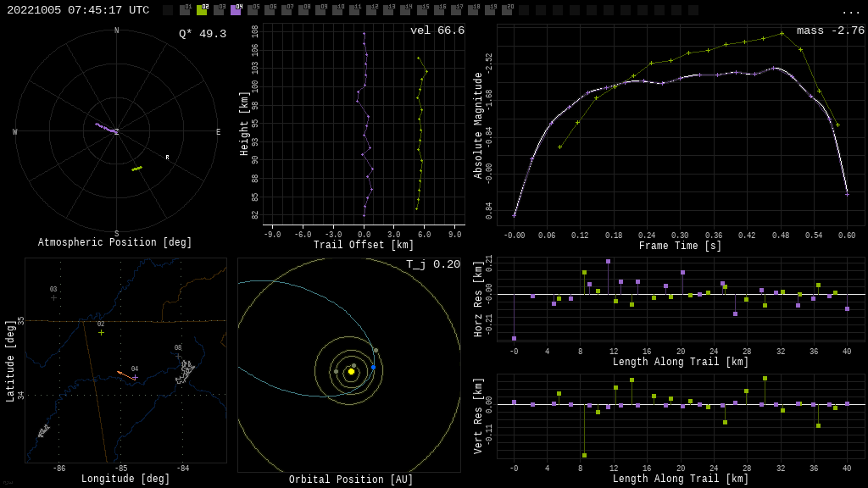Screen dimensions: 868x488
Task: Click the timestamp 20221005 07:45:17 UTC
Action: (x=78, y=10)
